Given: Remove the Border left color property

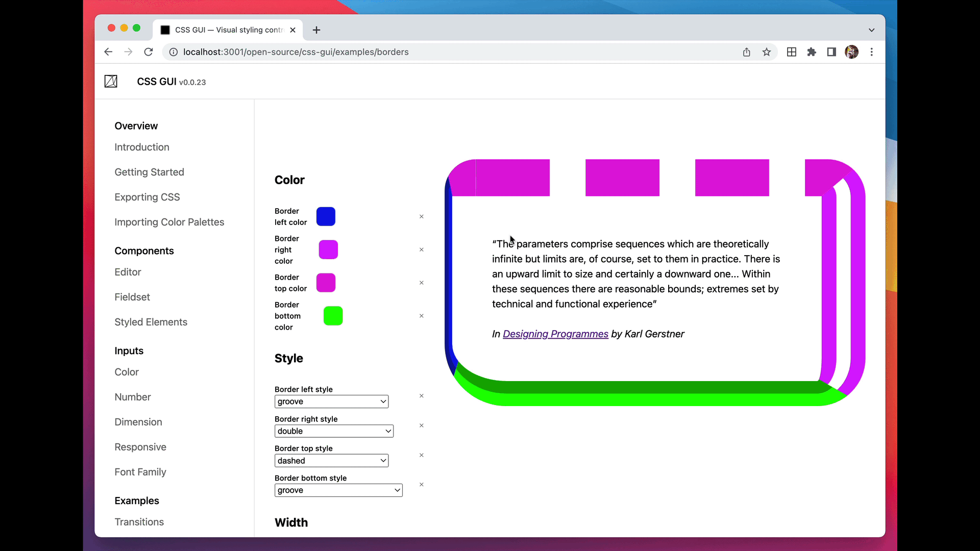Looking at the screenshot, I should [x=422, y=217].
